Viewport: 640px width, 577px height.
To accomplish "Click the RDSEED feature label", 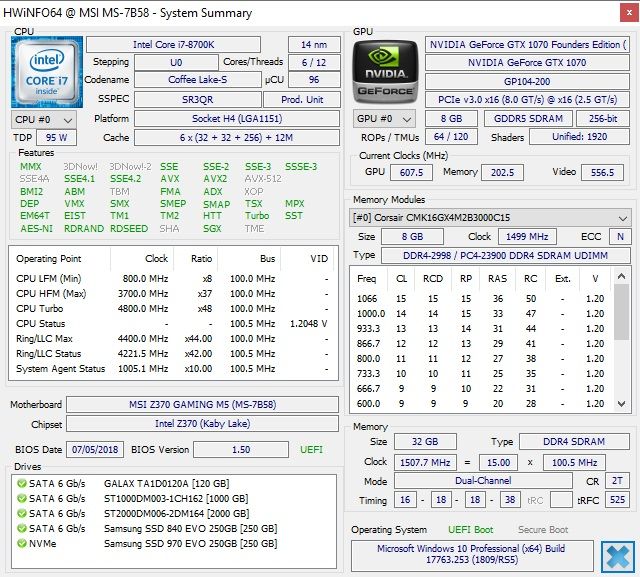I will [x=129, y=229].
